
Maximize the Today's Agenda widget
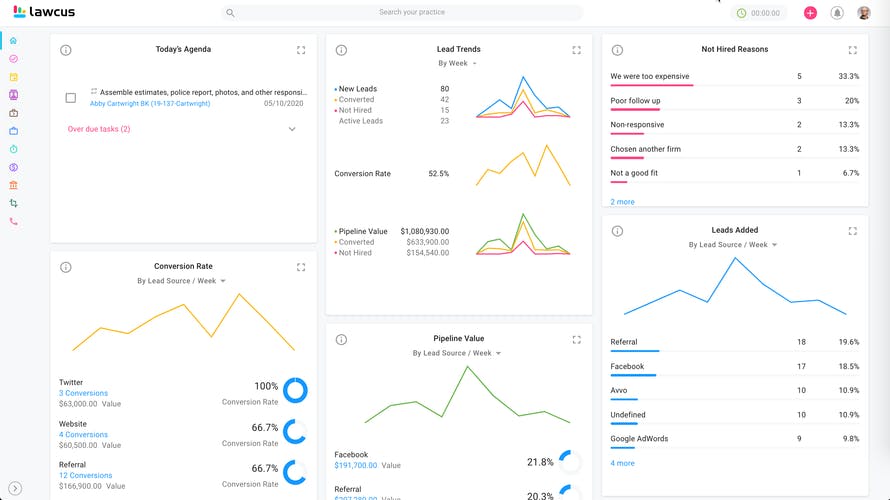click(x=301, y=50)
